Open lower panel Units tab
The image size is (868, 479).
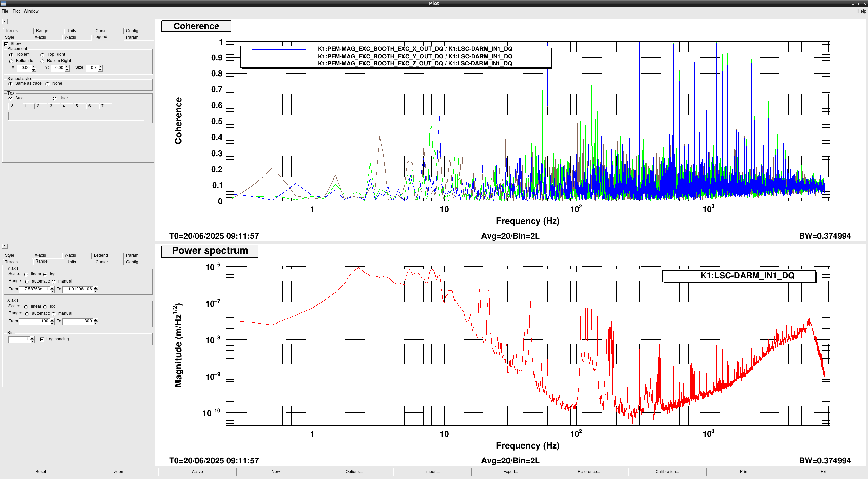[78, 262]
